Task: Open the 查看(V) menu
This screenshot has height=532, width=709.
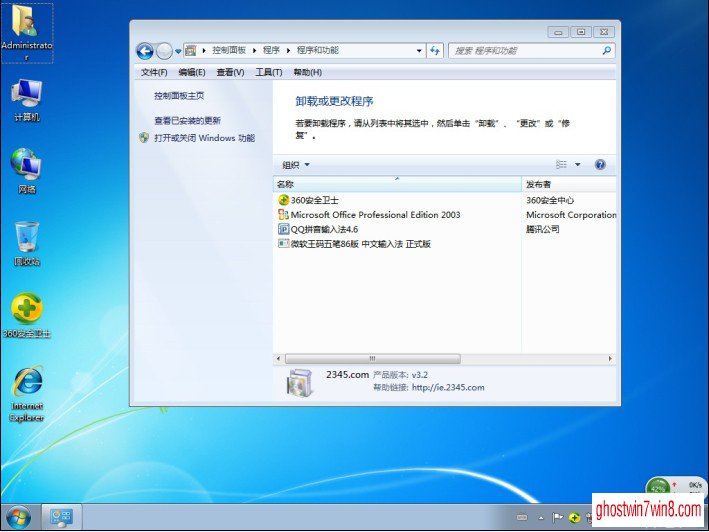Action: click(230, 72)
